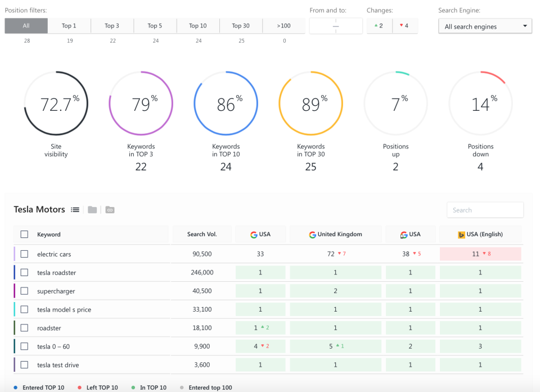Image resolution: width=540 pixels, height=392 pixels.
Task: Check the header checkbox to select all keywords
Action: point(24,235)
